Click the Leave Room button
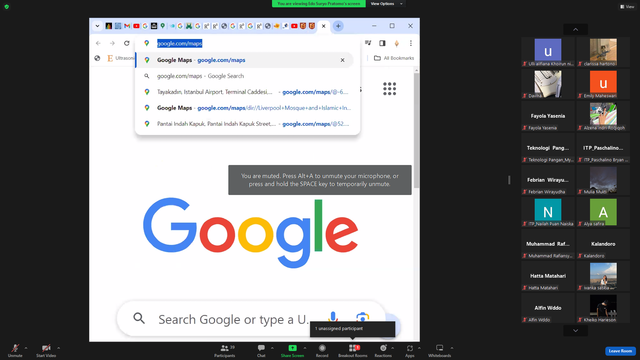This screenshot has height=360, width=640. [x=620, y=351]
